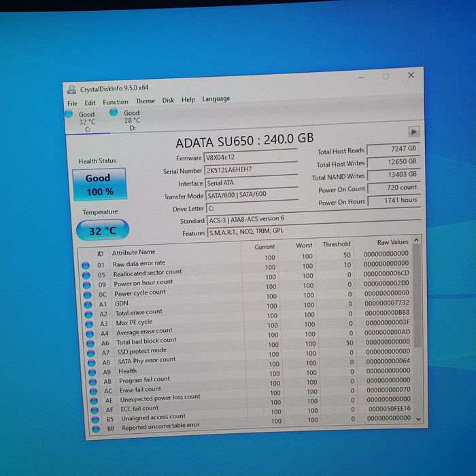Click the scroll down arrow of attribute list

click(419, 419)
